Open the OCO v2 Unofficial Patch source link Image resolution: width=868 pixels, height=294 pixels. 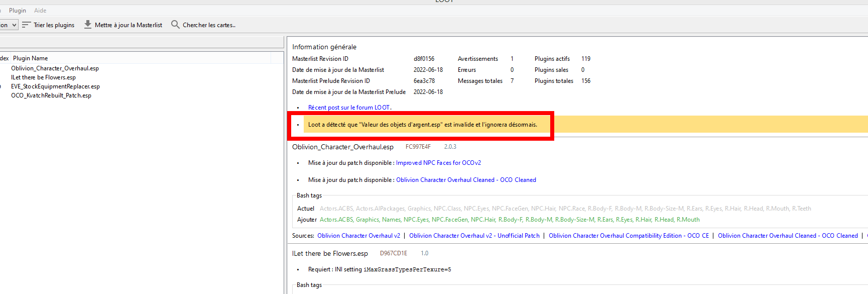[x=474, y=236]
